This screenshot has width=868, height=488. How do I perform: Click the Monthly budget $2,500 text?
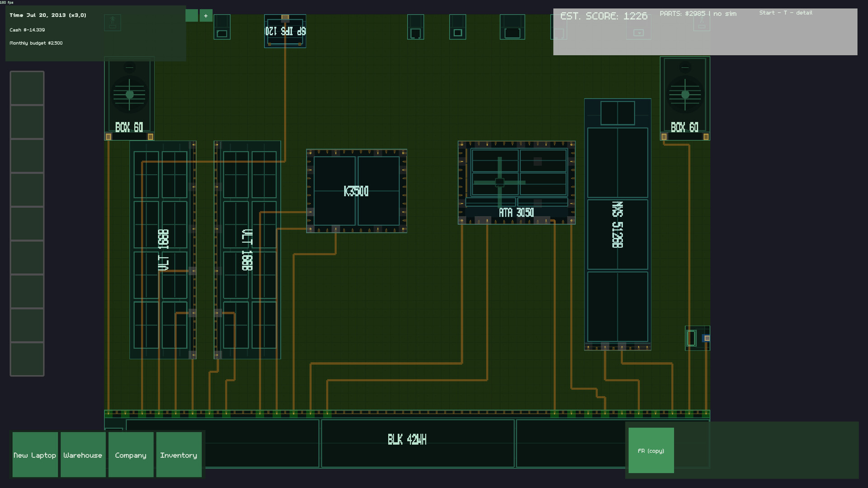point(36,43)
